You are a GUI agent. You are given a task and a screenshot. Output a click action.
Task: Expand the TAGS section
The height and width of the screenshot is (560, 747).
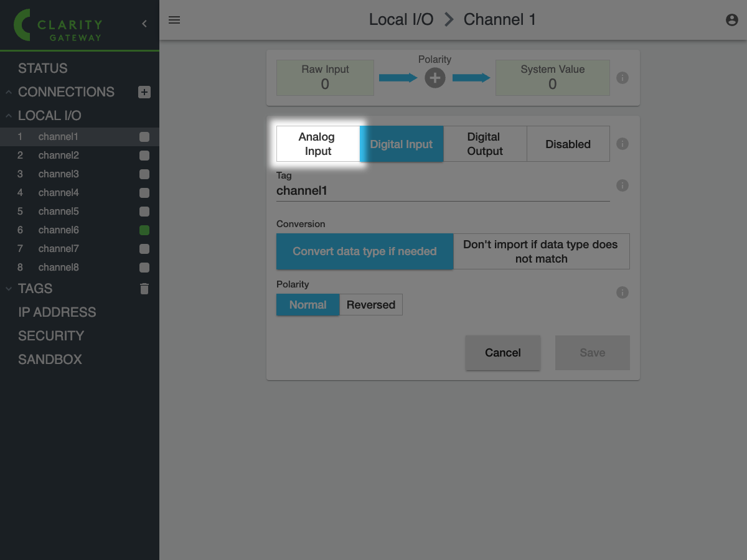click(9, 289)
